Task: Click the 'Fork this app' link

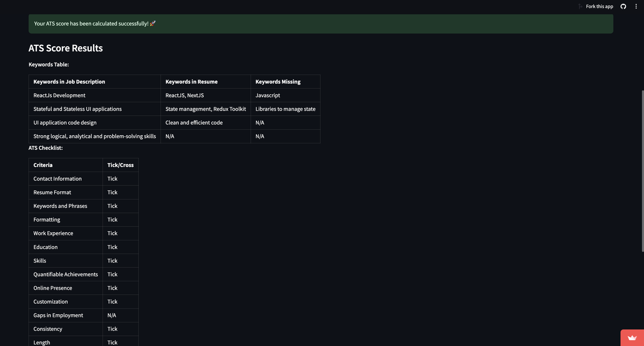Action: pyautogui.click(x=599, y=6)
